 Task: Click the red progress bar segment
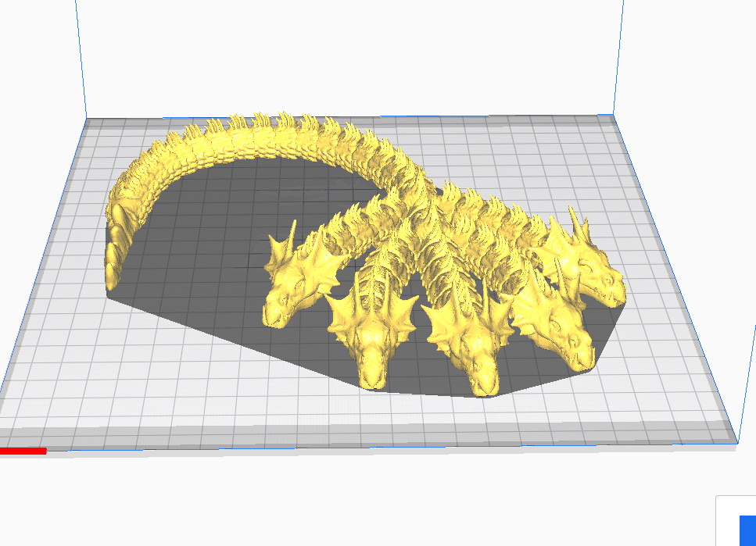pos(23,451)
